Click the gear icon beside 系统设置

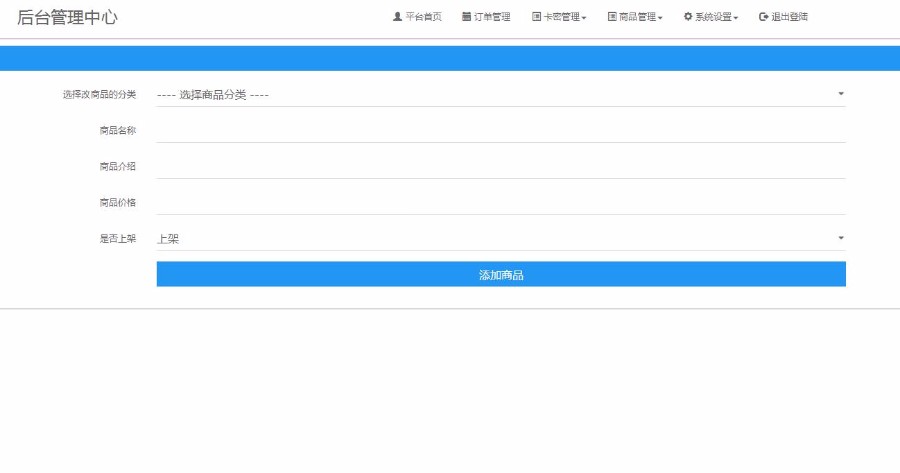688,17
